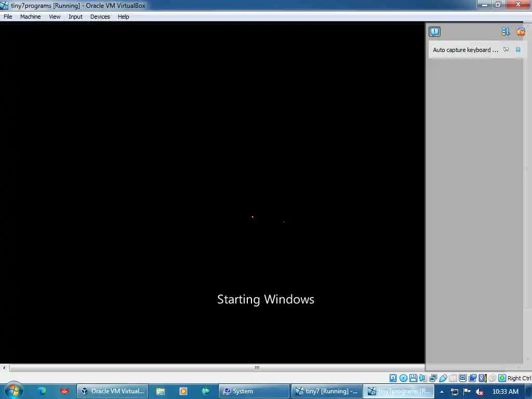Click the optical disk status icon
Viewport: 532px width, 399px height.
403,378
